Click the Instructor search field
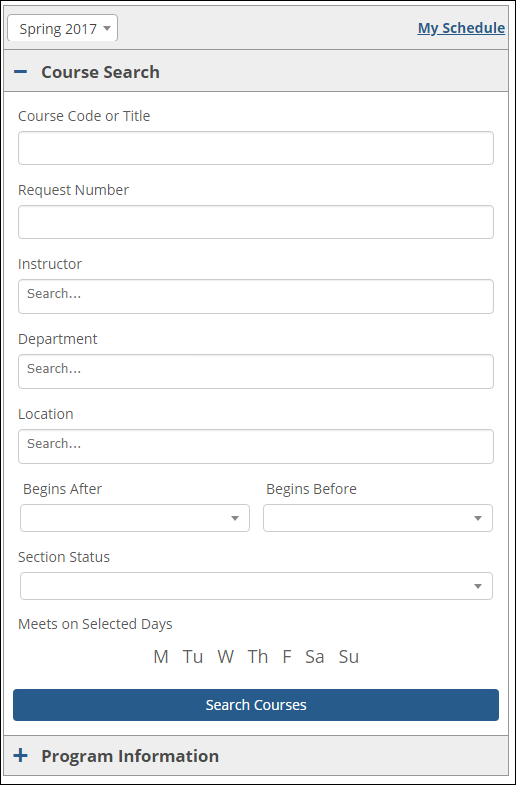This screenshot has width=516, height=785. click(256, 296)
